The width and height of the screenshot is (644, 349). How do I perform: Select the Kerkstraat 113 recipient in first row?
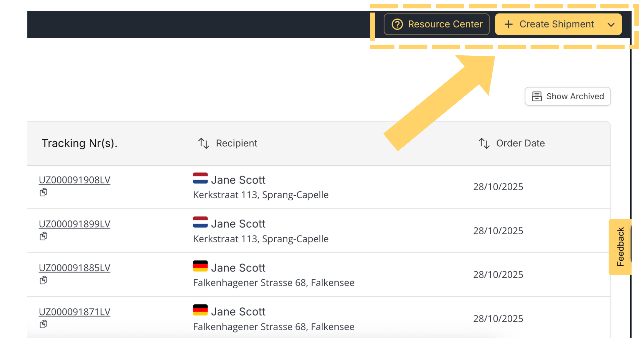pos(261,195)
